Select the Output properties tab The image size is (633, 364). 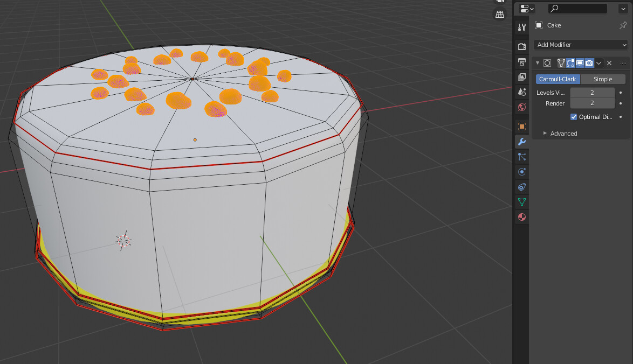521,61
